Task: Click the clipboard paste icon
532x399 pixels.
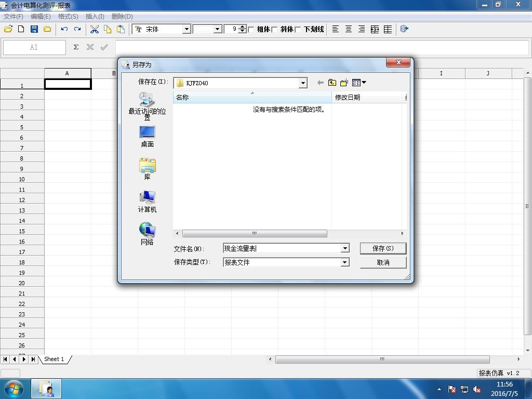Action: point(121,29)
